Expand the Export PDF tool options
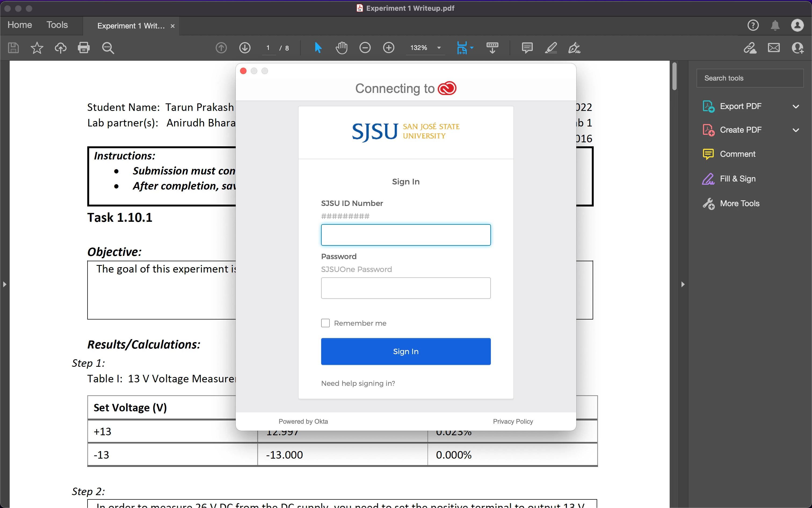The image size is (812, 508). 796,107
